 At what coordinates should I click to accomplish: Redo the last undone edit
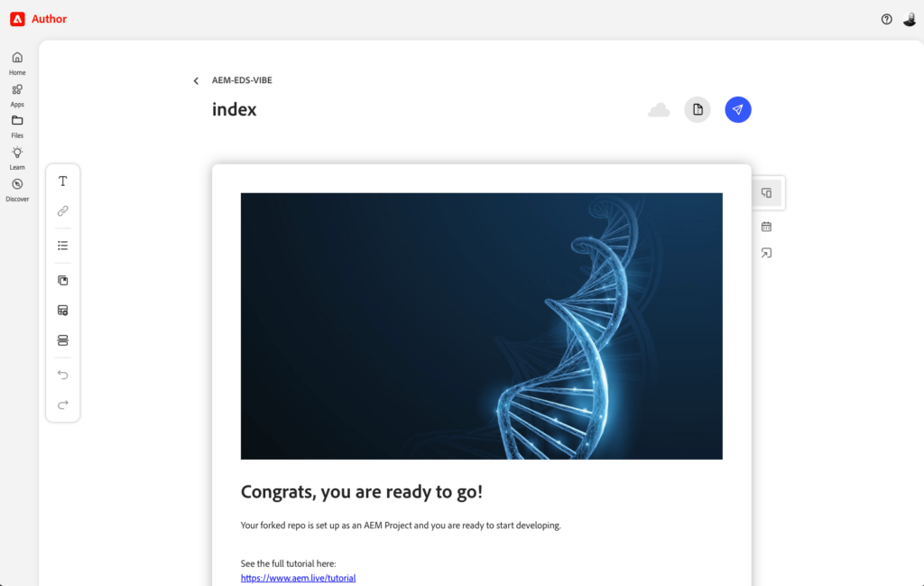[x=62, y=405]
